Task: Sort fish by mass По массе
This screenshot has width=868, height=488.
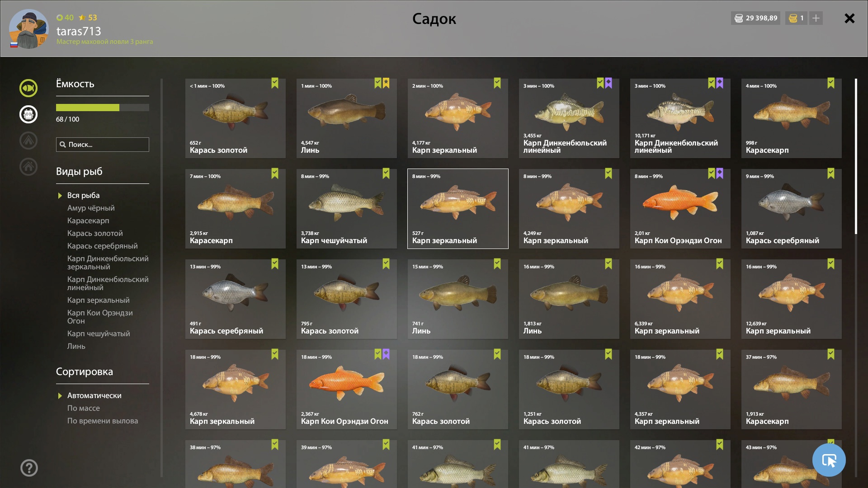Action: [84, 408]
